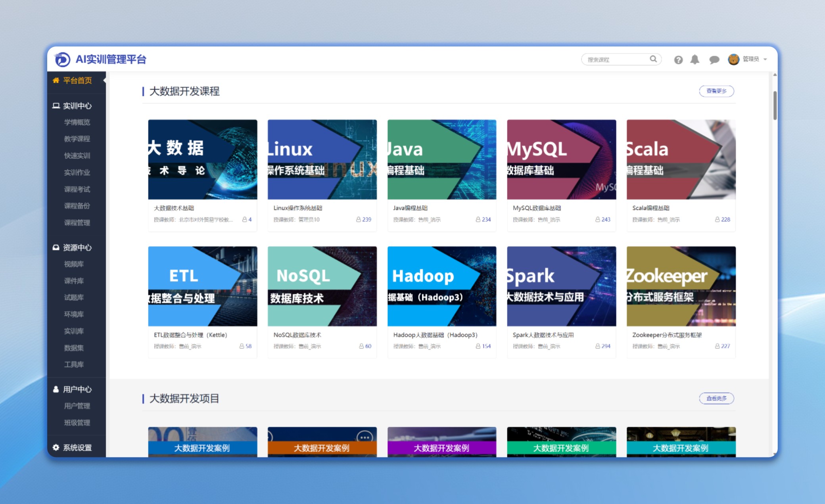This screenshot has width=825, height=504.
Task: Click 查看更多 for 大数据开发项目
Action: tap(716, 398)
